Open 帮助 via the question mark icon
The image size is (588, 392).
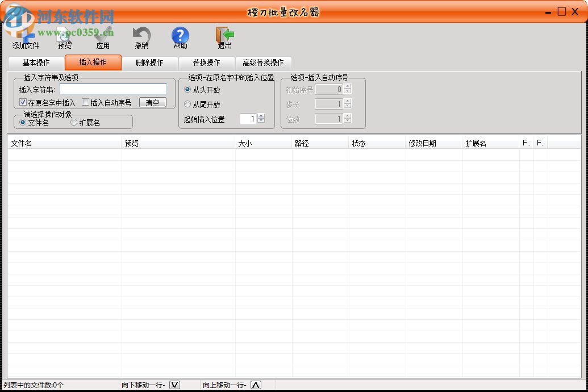coord(180,34)
